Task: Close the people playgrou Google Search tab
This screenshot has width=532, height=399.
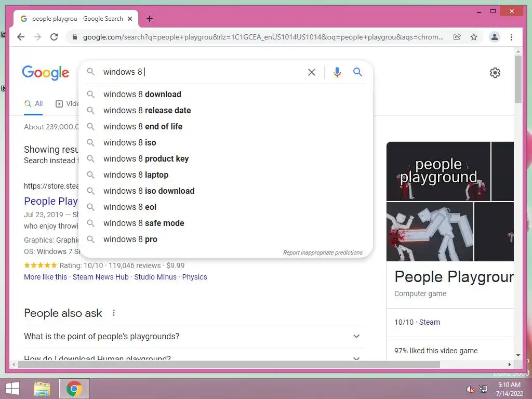Action: 130,19
